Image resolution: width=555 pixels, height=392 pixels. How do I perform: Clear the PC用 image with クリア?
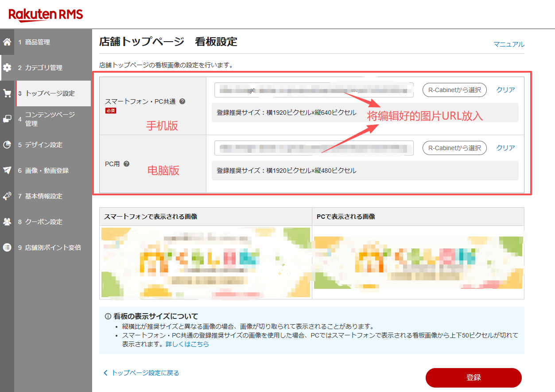(505, 148)
